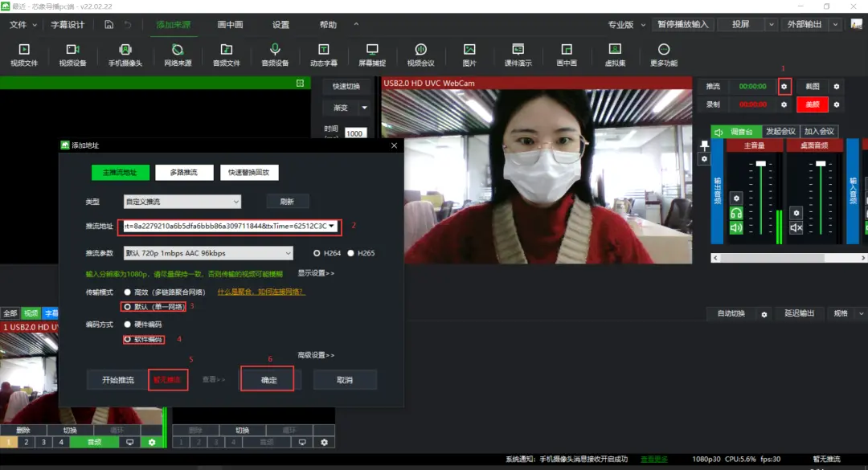Mute the 桌面音频 speaker icon

coord(796,228)
